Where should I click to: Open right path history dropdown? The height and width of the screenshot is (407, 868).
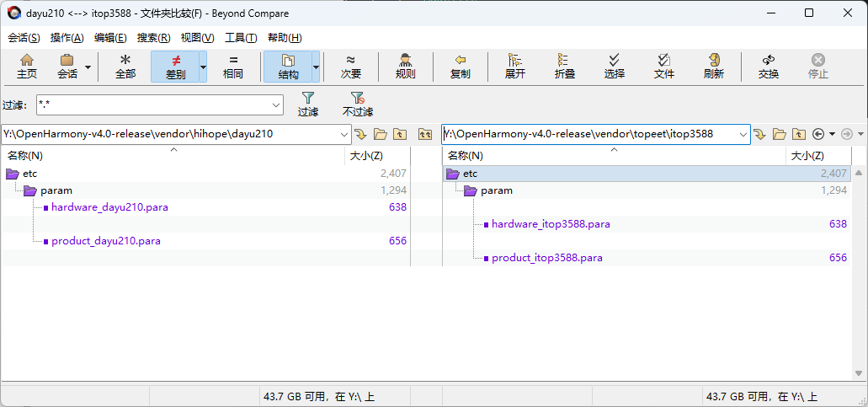coord(743,134)
